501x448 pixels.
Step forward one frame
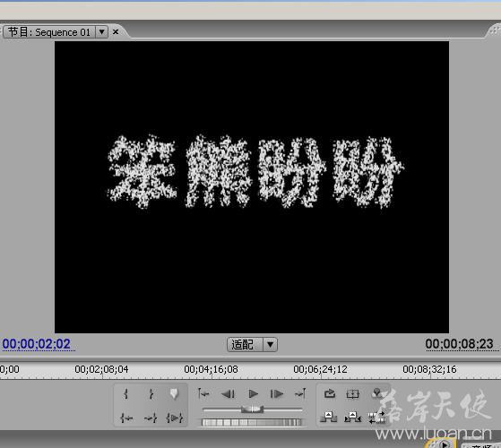click(x=276, y=394)
